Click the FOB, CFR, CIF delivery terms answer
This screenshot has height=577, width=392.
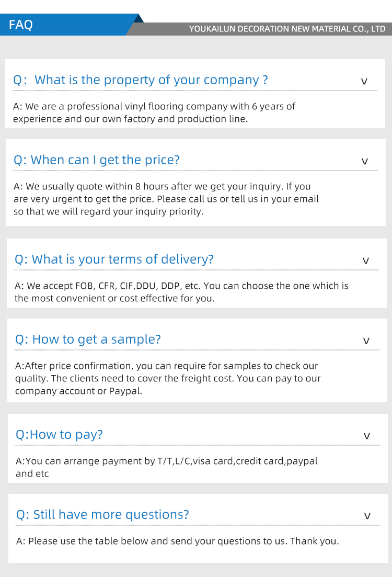181,292
